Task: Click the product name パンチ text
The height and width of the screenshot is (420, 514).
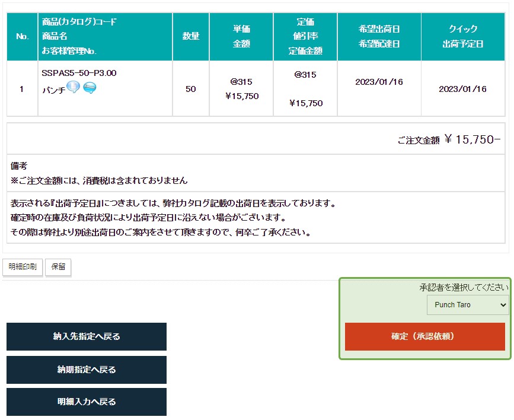Action: (x=53, y=91)
